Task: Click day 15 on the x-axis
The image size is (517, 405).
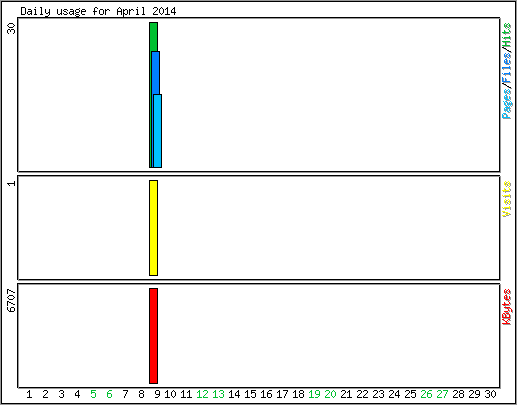Action: tap(250, 394)
